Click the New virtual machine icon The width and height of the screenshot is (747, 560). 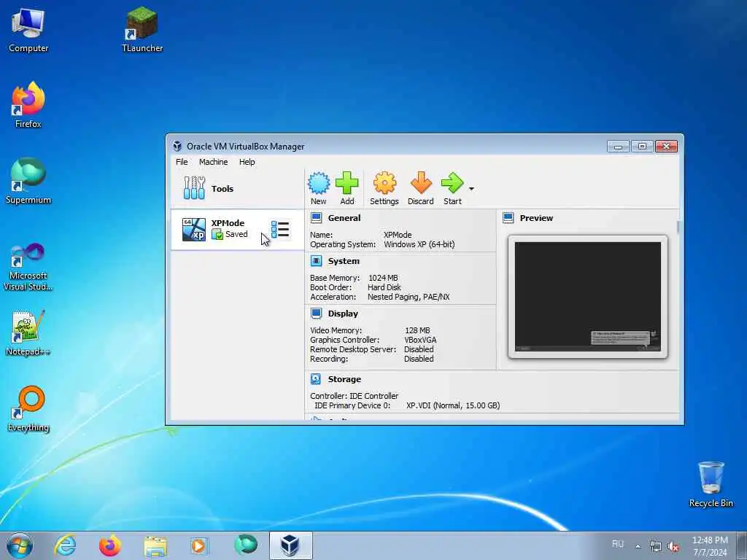318,183
